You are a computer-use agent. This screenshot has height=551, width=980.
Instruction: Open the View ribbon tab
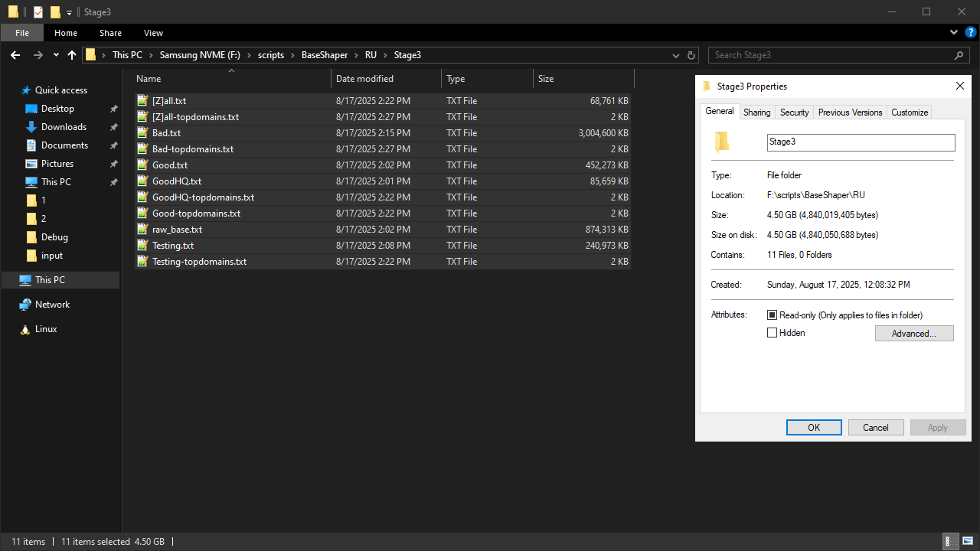click(x=153, y=33)
